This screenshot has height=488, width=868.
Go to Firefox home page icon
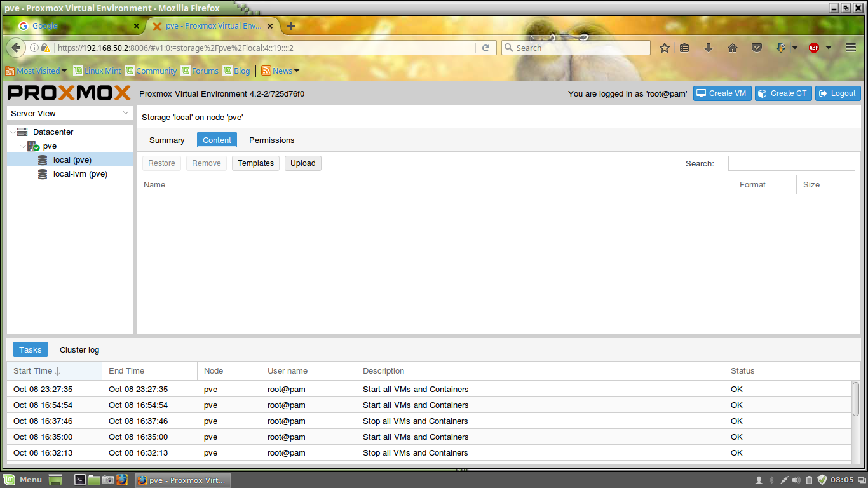732,48
